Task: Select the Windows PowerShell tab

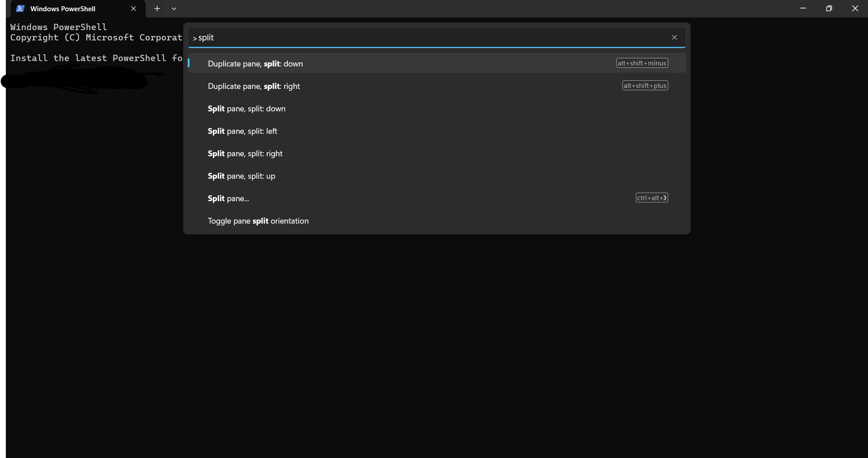Action: click(x=76, y=9)
